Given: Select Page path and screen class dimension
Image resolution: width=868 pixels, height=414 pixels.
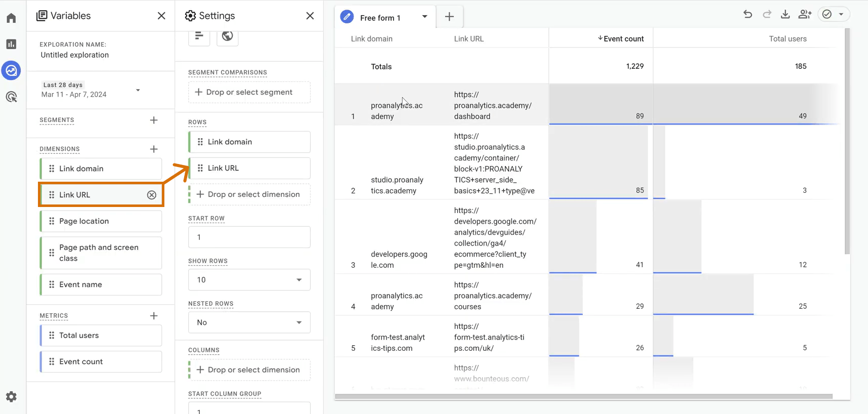Looking at the screenshot, I should click(101, 253).
